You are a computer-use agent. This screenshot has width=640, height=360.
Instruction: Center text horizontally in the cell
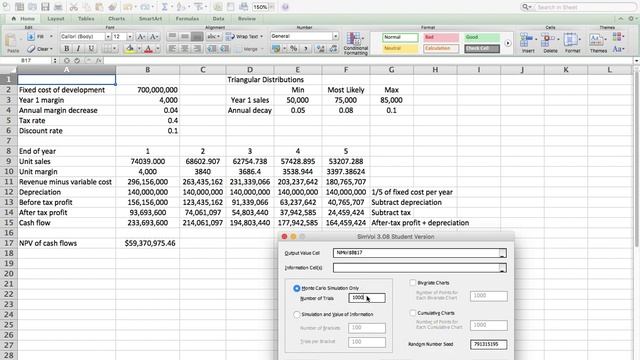pyautogui.click(x=184, y=49)
